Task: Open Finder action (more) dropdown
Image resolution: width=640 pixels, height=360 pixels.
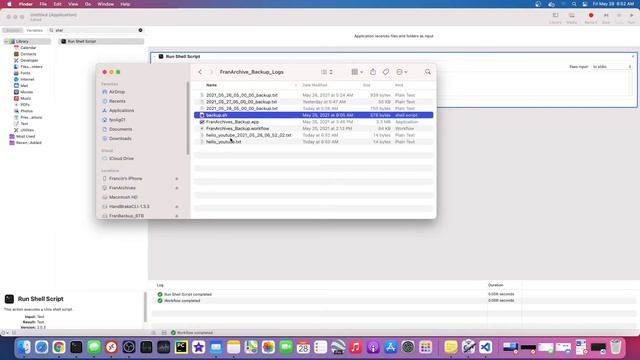Action: (402, 72)
